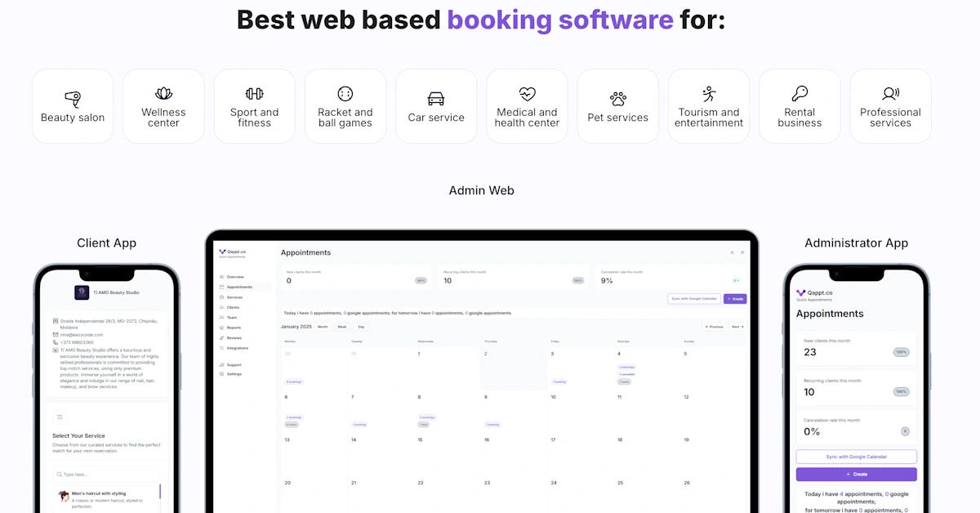Pick the Tourism and entertainment runner icon
This screenshot has width=980, height=513.
click(709, 94)
